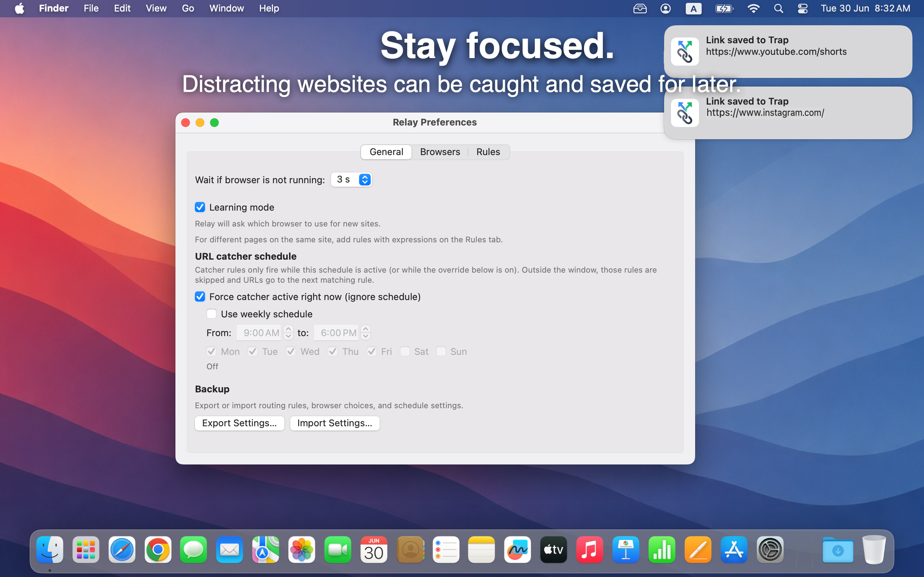Image resolution: width=924 pixels, height=577 pixels.
Task: Open the Freeform app in Dock
Action: [517, 550]
